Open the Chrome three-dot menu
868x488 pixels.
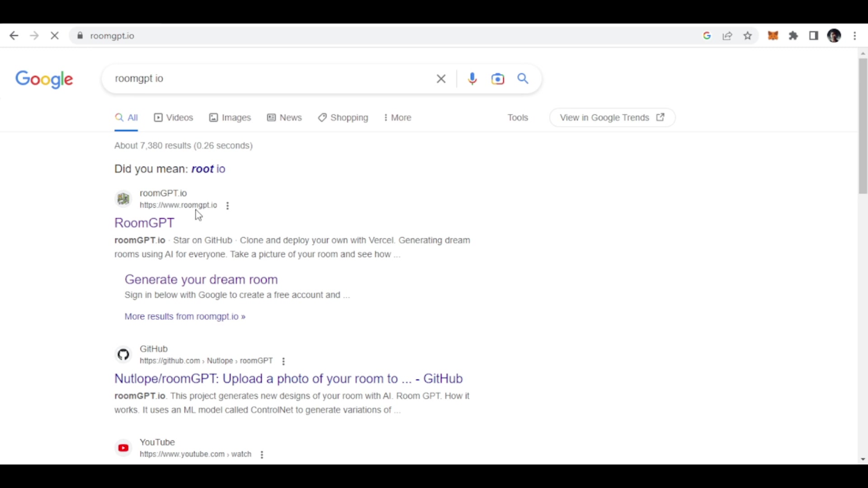pos(855,36)
